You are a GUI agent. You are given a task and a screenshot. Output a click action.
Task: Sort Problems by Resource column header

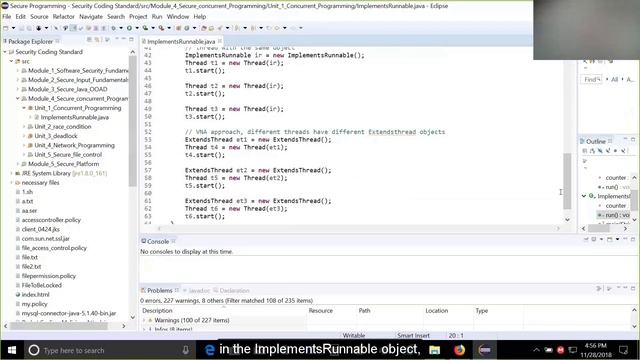pyautogui.click(x=331, y=311)
